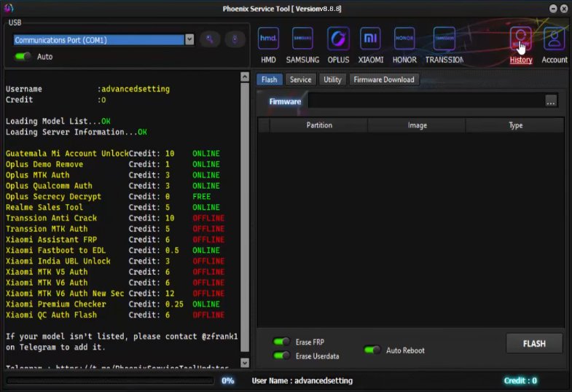Image resolution: width=572 pixels, height=392 pixels.
Task: Toggle the Auto port detection switch
Action: tap(23, 56)
